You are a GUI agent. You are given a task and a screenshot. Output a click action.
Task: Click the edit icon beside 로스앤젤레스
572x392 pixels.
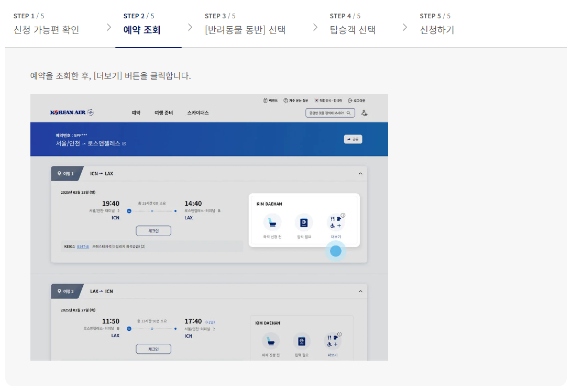(x=124, y=144)
